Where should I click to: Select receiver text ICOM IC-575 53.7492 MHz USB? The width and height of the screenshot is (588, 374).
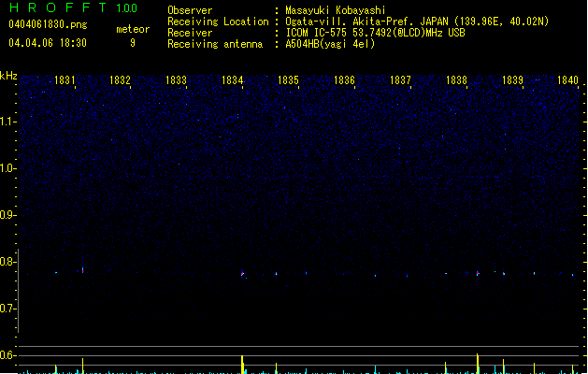[x=375, y=33]
